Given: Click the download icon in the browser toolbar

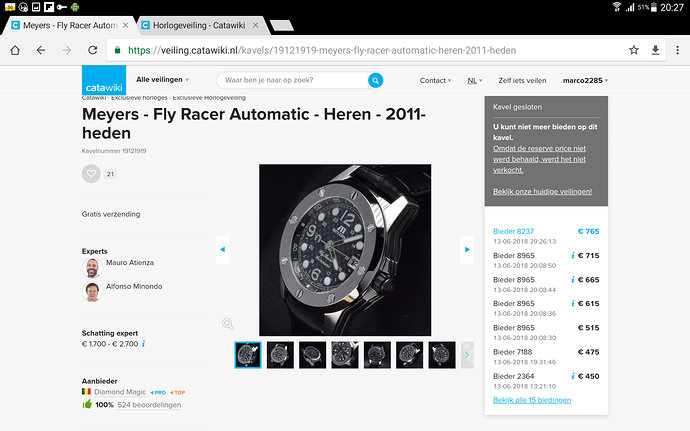Looking at the screenshot, I should pyautogui.click(x=655, y=50).
